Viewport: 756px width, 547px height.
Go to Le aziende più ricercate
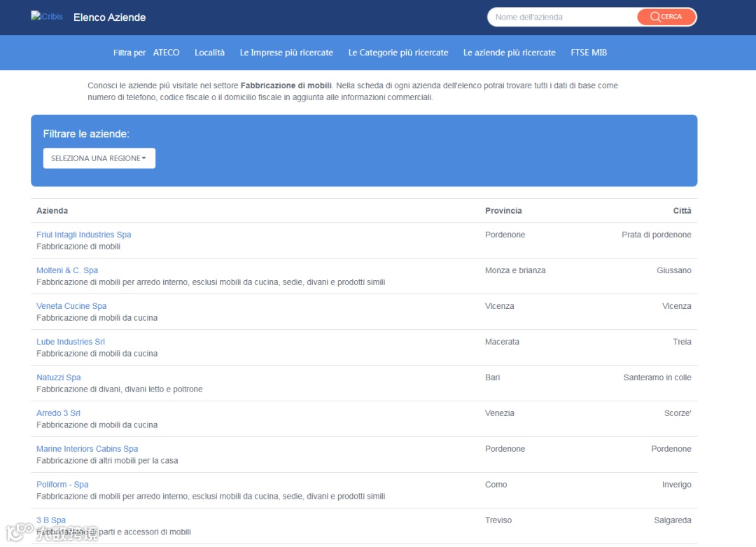[509, 53]
